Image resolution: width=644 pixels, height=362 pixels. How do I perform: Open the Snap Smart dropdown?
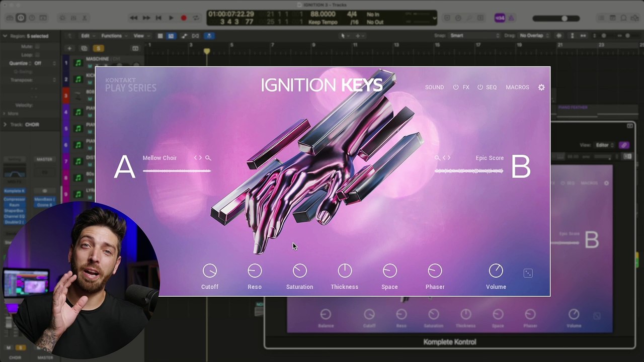474,36
